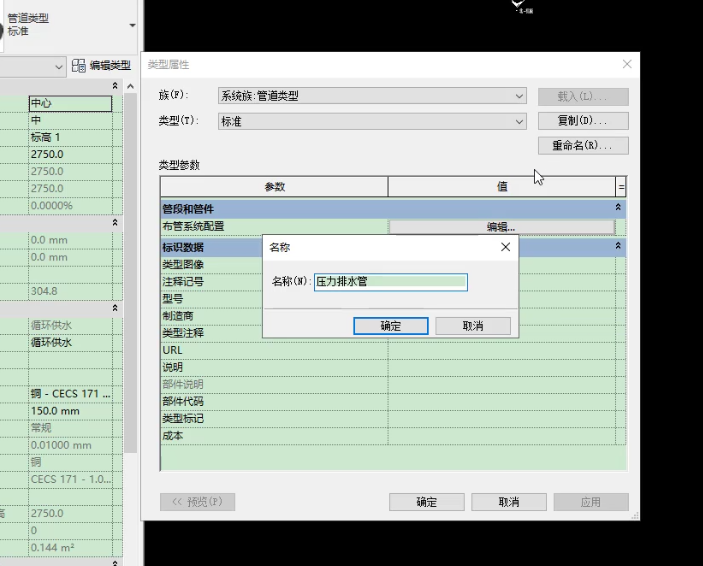Click the 参数 column header
This screenshot has width=703, height=566.
click(274, 187)
